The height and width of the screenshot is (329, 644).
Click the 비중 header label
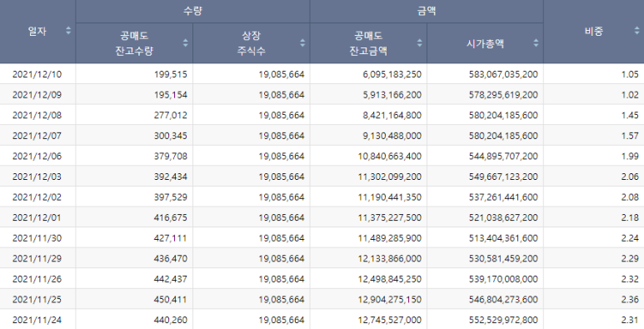594,31
